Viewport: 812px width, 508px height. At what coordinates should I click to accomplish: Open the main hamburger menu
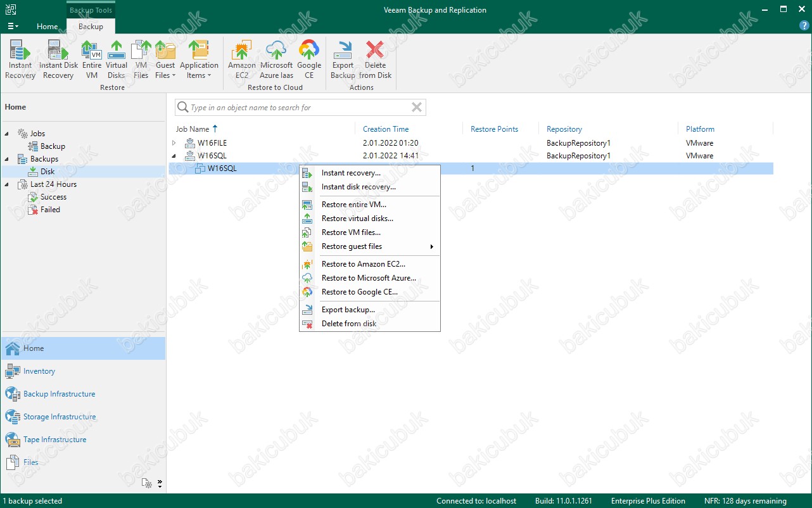13,26
